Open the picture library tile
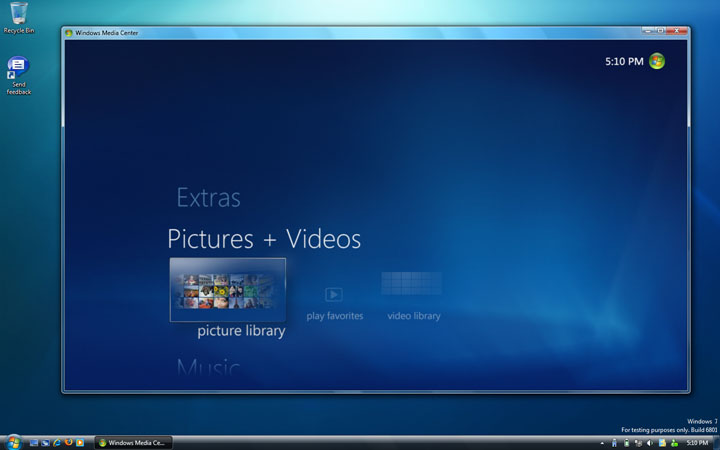 tap(228, 290)
